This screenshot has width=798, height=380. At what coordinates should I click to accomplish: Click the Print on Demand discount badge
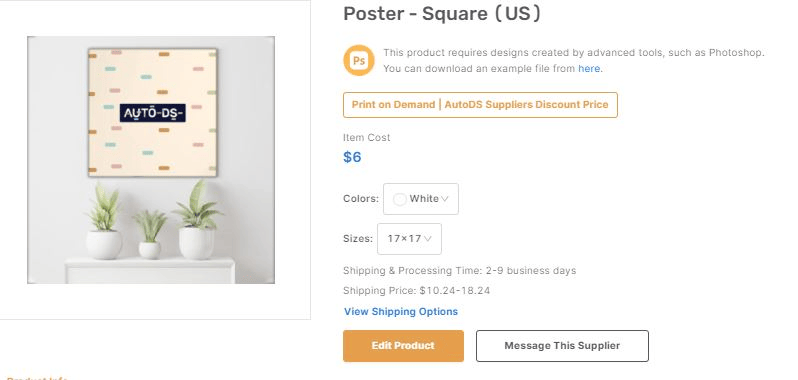click(x=480, y=105)
